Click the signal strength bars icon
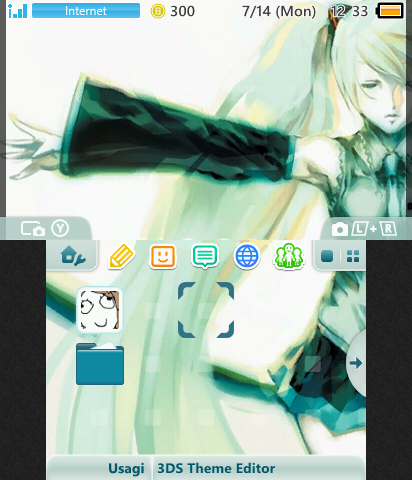The height and width of the screenshot is (480, 412). coord(17,11)
